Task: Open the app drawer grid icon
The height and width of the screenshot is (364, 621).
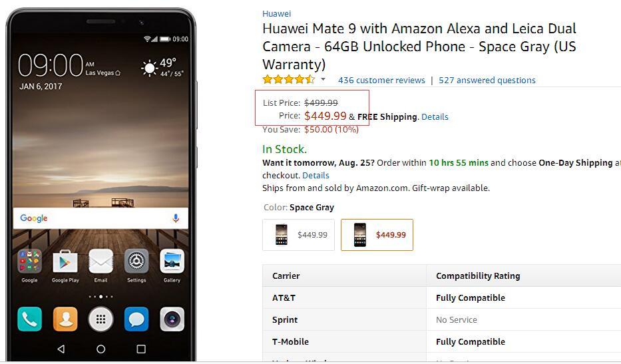Action: click(101, 319)
